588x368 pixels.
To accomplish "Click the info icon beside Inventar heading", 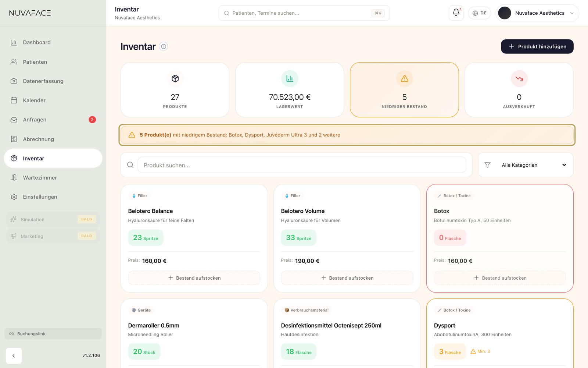I will click(164, 46).
